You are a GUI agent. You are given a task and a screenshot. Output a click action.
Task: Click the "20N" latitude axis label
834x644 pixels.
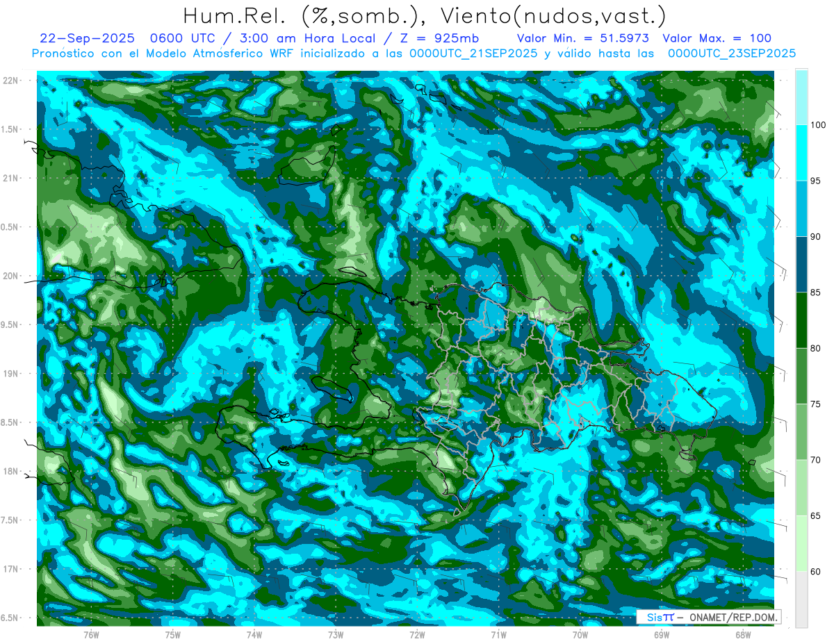point(13,276)
